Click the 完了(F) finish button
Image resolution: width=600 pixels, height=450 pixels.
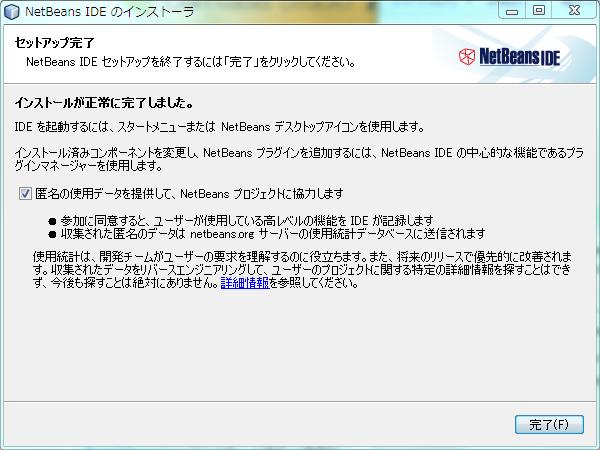click(x=549, y=424)
